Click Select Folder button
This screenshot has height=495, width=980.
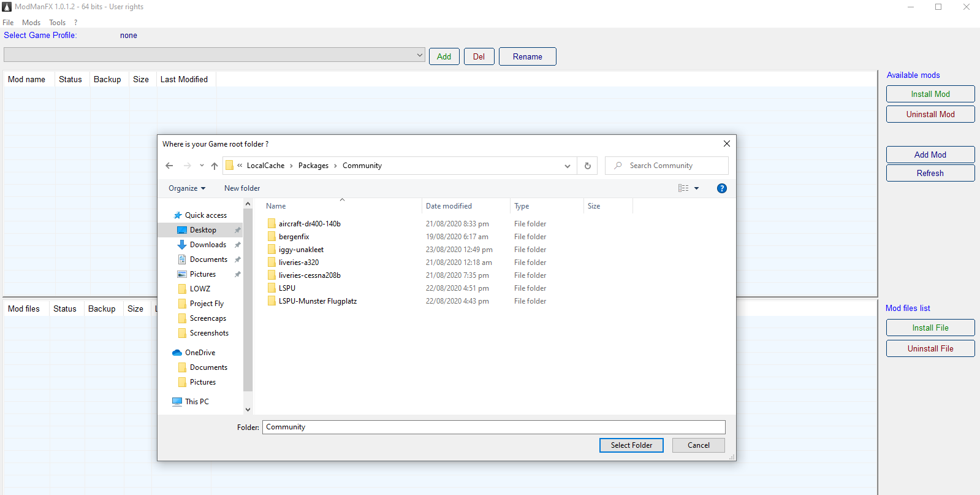point(631,445)
